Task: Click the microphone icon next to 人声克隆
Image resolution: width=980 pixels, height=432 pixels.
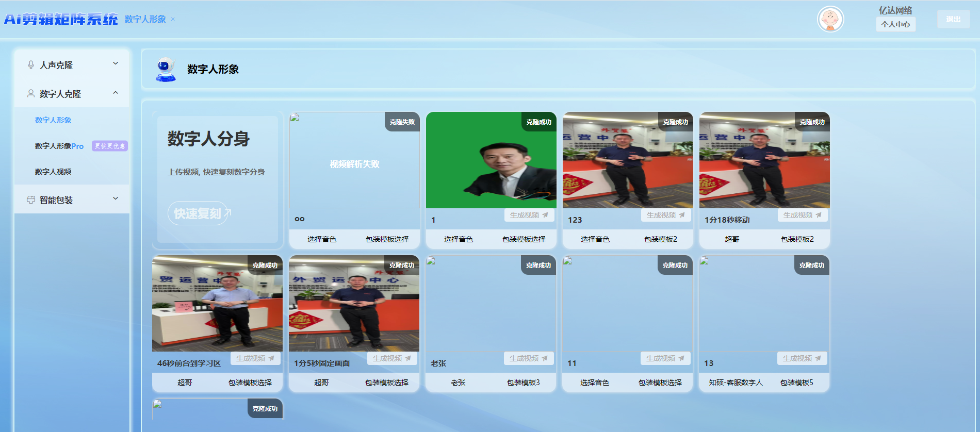Action: tap(31, 65)
